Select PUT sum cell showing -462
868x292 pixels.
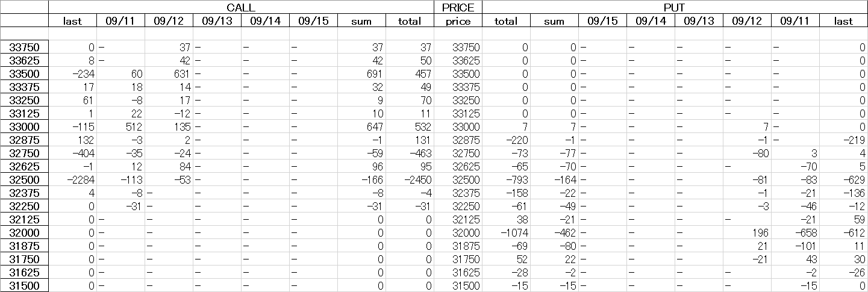coord(554,232)
